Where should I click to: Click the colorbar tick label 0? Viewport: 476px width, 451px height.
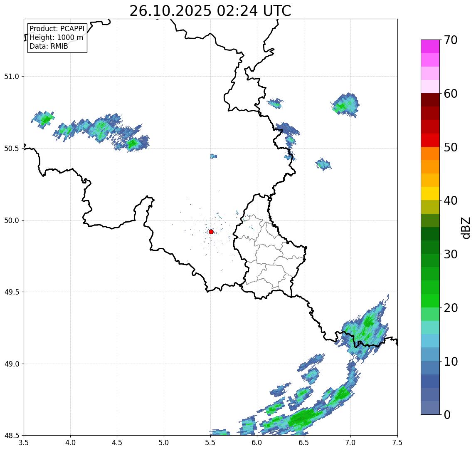click(x=447, y=415)
